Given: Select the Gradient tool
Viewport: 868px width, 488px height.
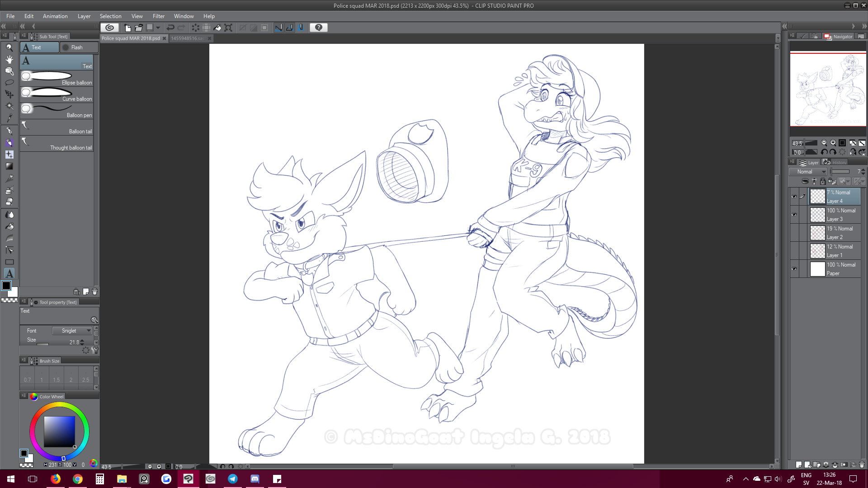Looking at the screenshot, I should tap(9, 166).
